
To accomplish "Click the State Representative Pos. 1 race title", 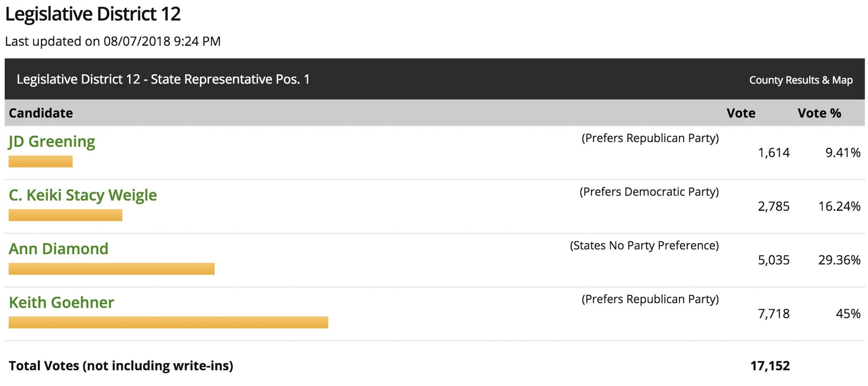I will pos(163,79).
